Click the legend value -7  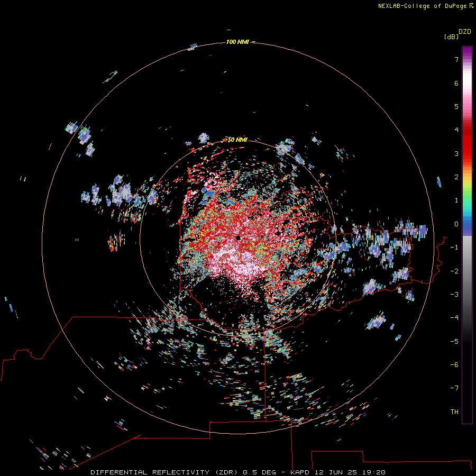pos(454,388)
